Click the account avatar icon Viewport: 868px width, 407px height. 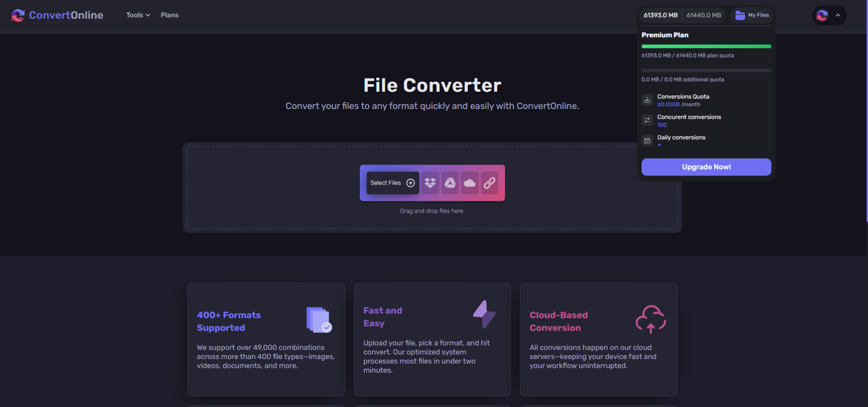822,15
